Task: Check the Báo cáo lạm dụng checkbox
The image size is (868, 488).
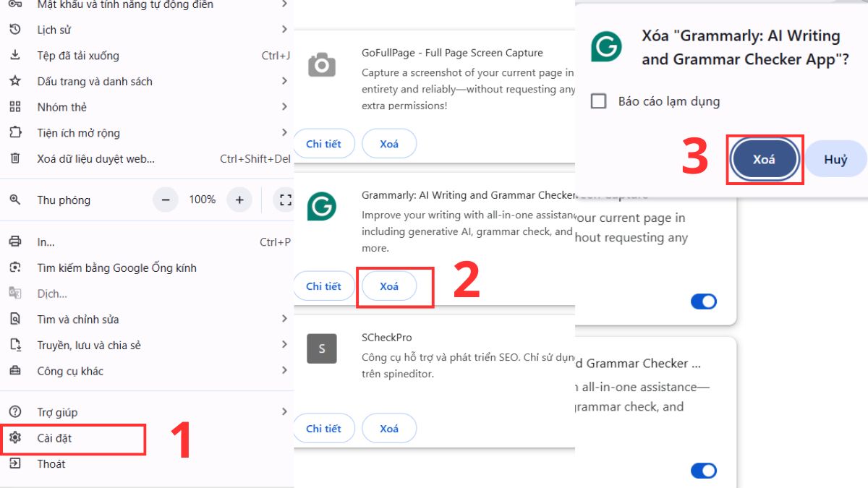Action: pyautogui.click(x=598, y=101)
